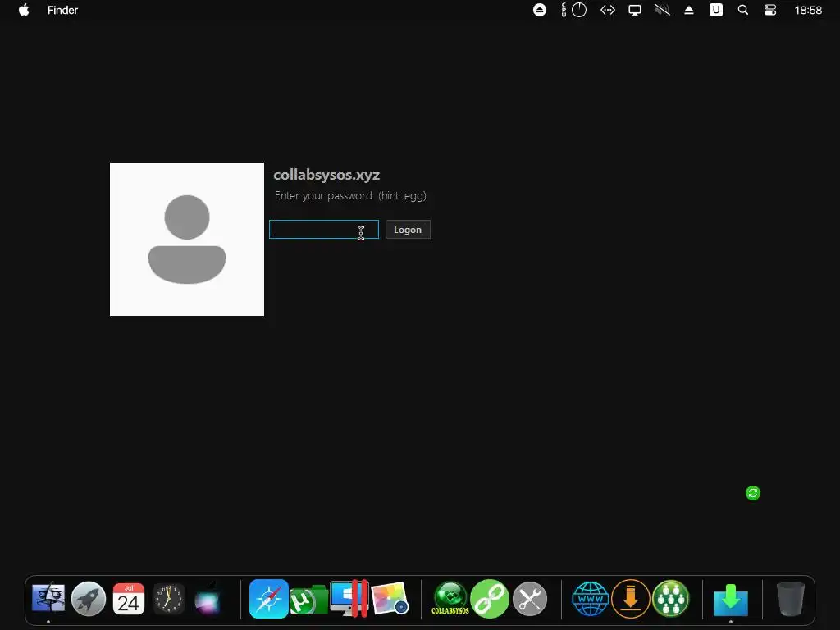Focus the password input field
840x630 pixels.
click(324, 230)
